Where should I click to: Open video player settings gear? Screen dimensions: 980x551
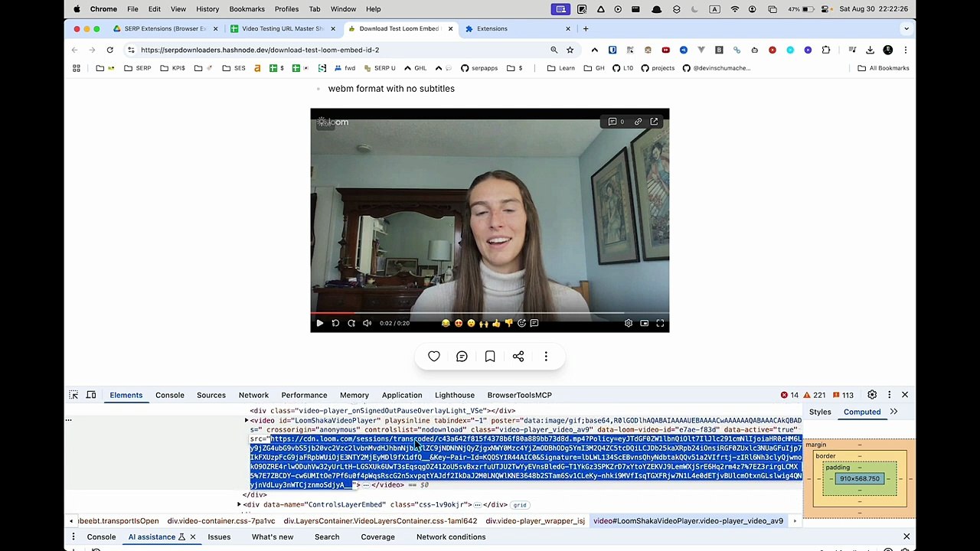click(629, 323)
